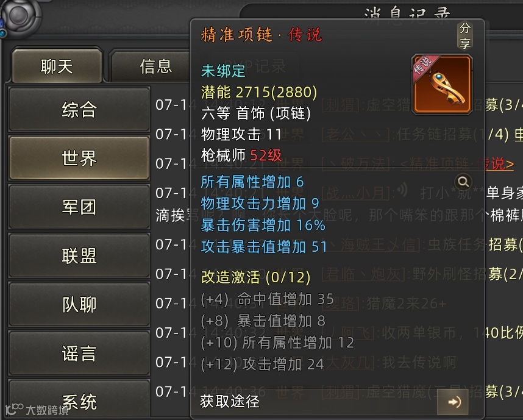Click the 获取途径 label
The image size is (523, 420).
click(230, 402)
